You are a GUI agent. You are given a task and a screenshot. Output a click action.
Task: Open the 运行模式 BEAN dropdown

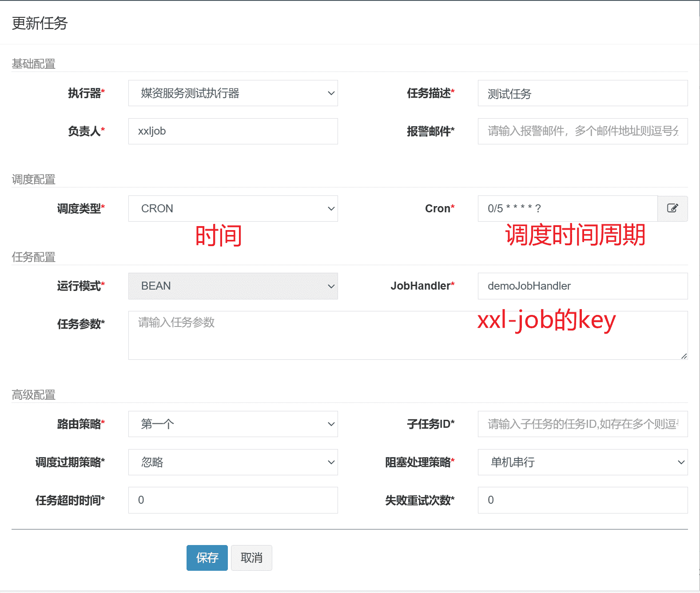click(x=233, y=286)
